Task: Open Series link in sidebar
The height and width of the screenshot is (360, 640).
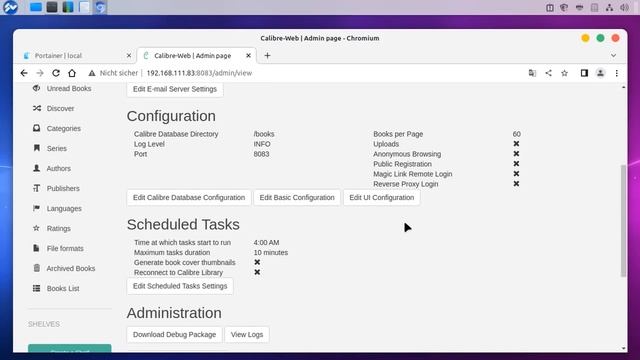Action: coord(57,149)
